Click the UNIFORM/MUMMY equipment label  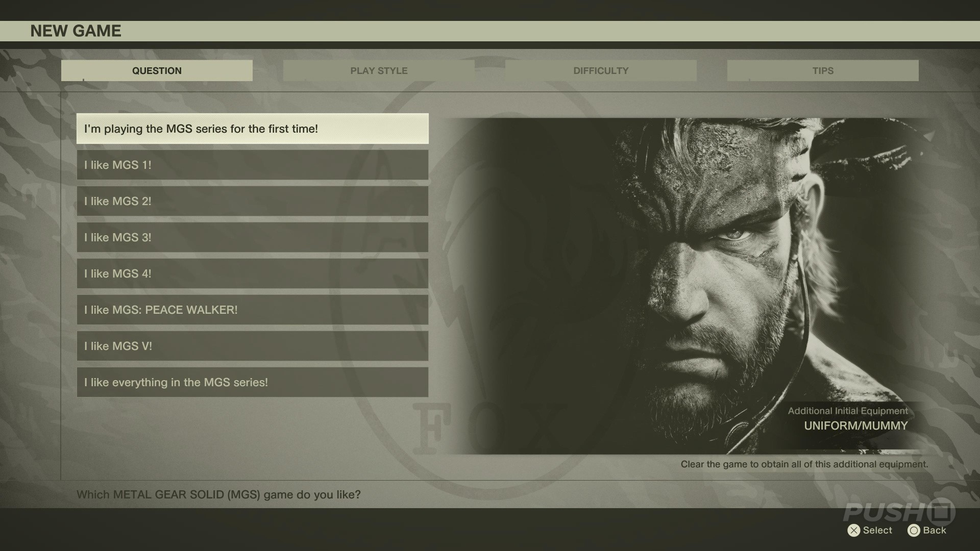[855, 426]
